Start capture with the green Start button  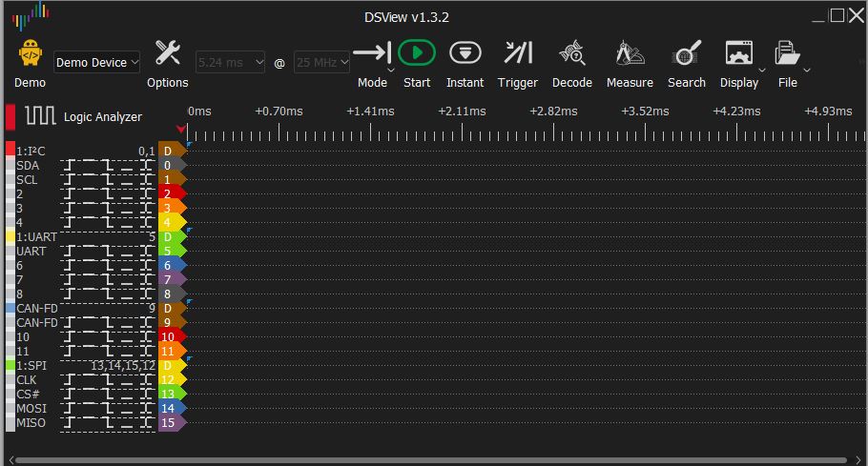click(416, 53)
